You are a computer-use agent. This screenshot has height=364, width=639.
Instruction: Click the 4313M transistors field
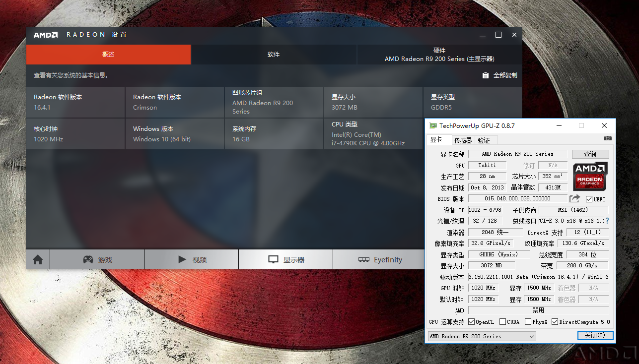coord(552,187)
